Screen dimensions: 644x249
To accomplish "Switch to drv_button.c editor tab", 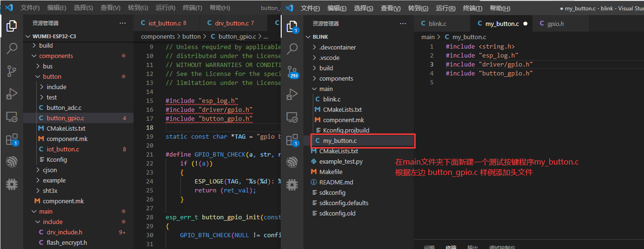I will click(x=234, y=23).
